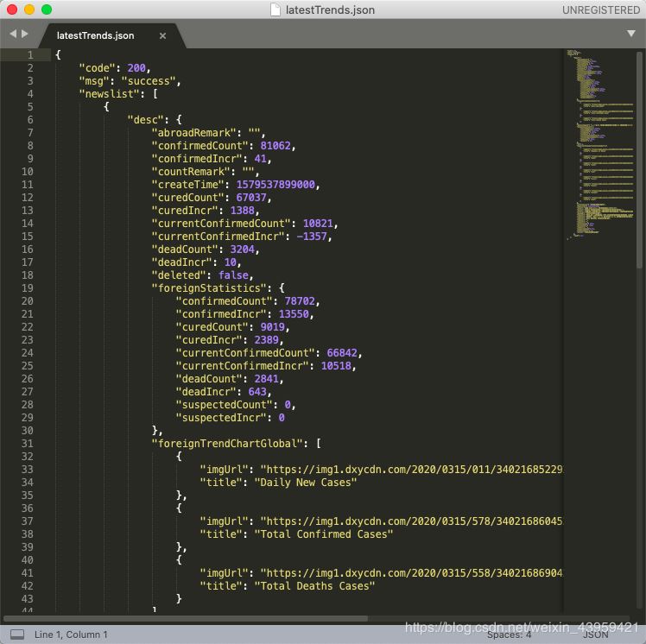The width and height of the screenshot is (646, 644).
Task: Click the previous tab left arrow
Action: tap(13, 34)
